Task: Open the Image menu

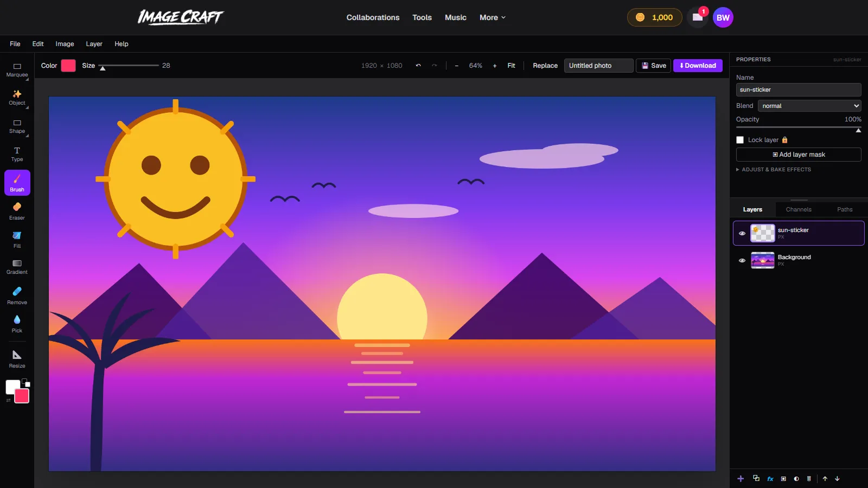Action: pyautogui.click(x=65, y=44)
